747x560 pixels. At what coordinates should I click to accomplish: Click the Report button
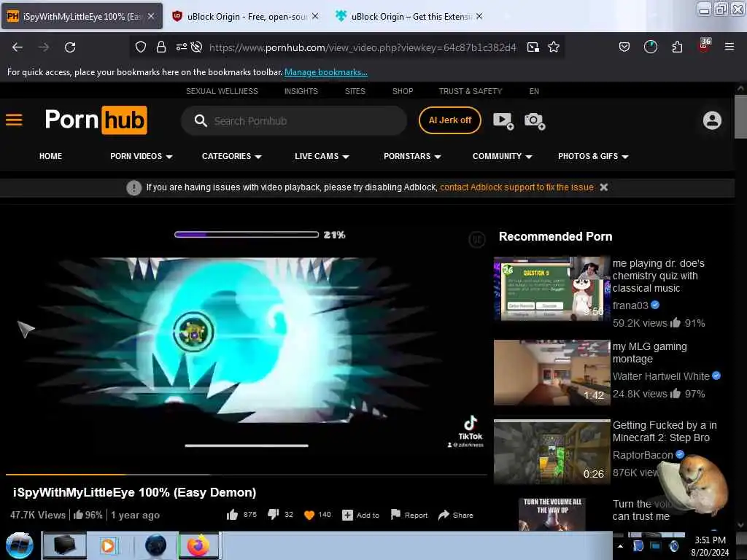409,515
